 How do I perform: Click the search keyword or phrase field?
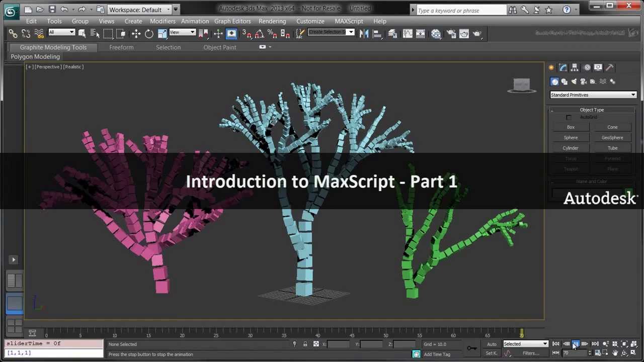click(461, 10)
